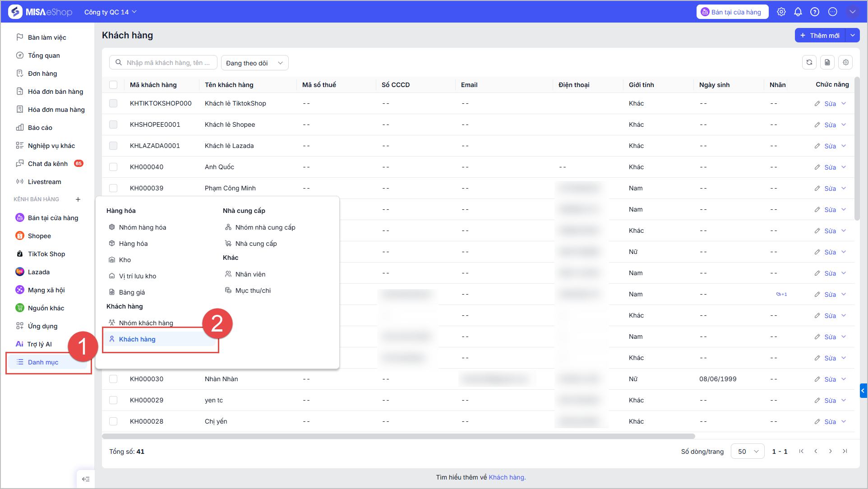Screen dimensions: 868x489
Task: Open the settings gear in top bar
Action: pyautogui.click(x=781, y=12)
